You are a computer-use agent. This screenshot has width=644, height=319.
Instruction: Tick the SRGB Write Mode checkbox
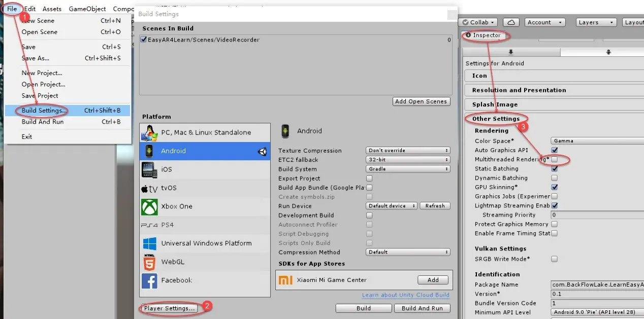tap(554, 259)
